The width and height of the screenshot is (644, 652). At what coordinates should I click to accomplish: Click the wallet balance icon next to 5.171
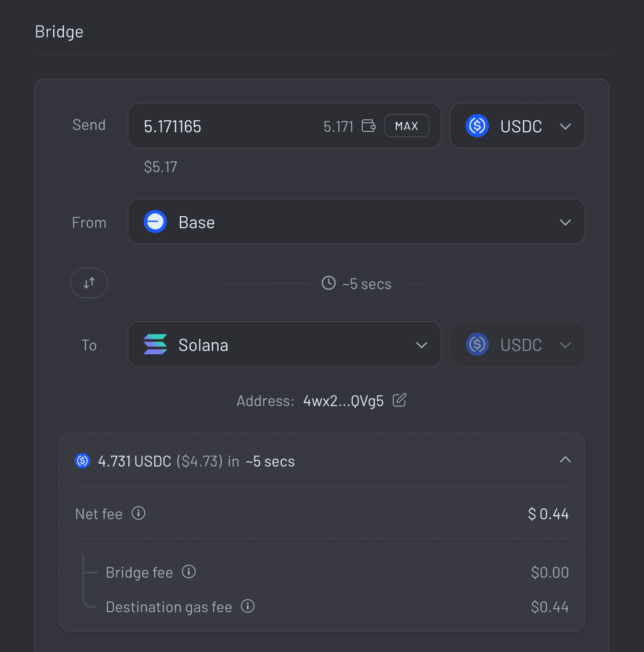coord(368,126)
